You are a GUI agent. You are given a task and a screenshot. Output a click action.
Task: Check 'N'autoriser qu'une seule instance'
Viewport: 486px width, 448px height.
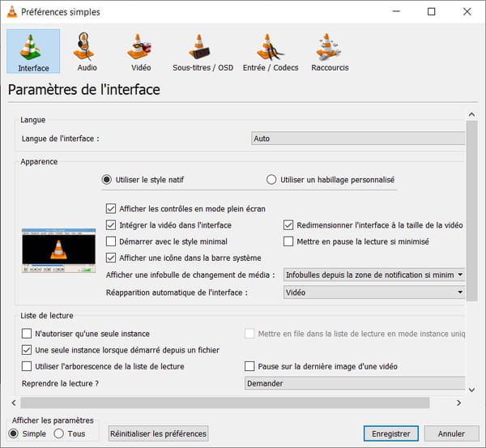click(x=27, y=334)
